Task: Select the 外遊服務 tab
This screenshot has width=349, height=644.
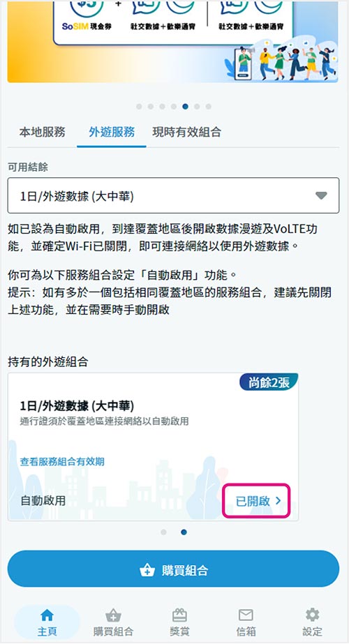Action: click(x=112, y=132)
